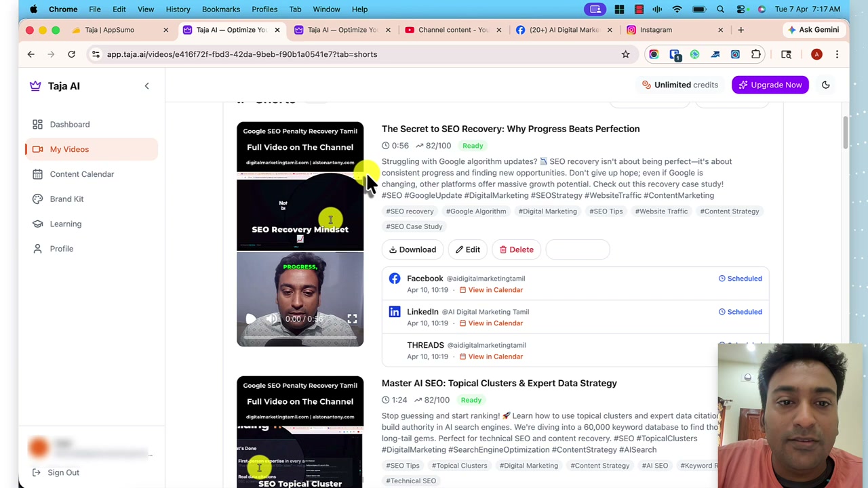Open Chrome profile avatar A
The width and height of the screenshot is (868, 488).
tap(816, 54)
